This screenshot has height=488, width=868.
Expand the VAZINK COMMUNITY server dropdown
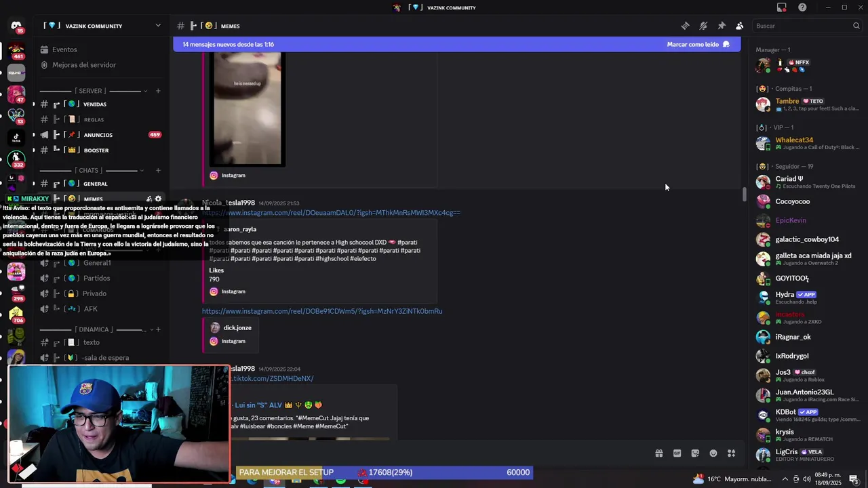coord(158,26)
